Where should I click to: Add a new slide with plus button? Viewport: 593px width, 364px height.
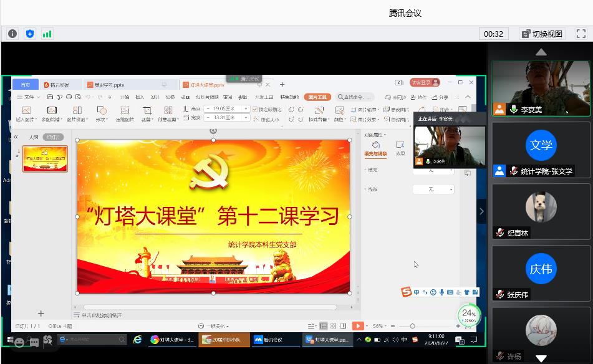click(x=41, y=314)
